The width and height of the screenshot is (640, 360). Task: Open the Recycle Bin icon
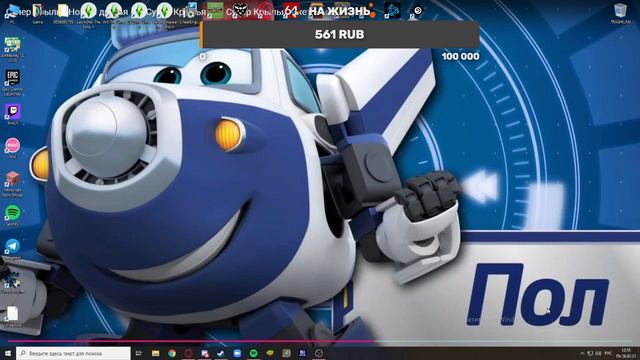[x=620, y=11]
